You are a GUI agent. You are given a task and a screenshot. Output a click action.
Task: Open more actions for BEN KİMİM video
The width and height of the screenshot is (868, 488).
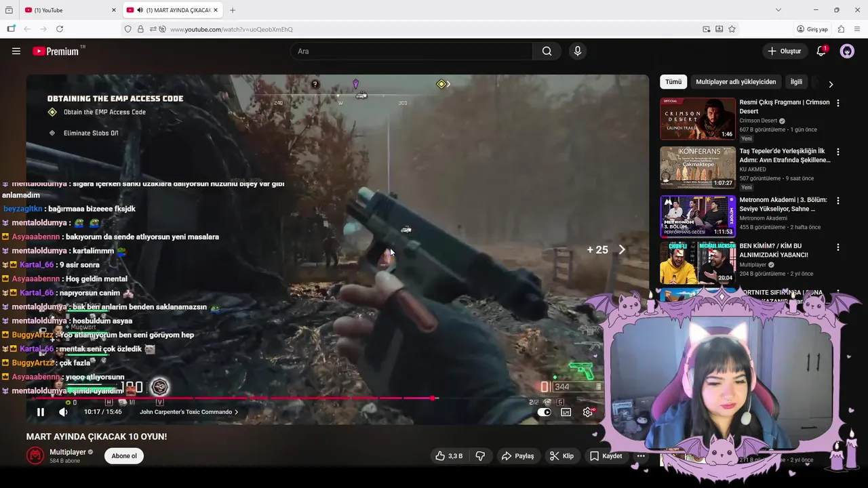pyautogui.click(x=838, y=247)
